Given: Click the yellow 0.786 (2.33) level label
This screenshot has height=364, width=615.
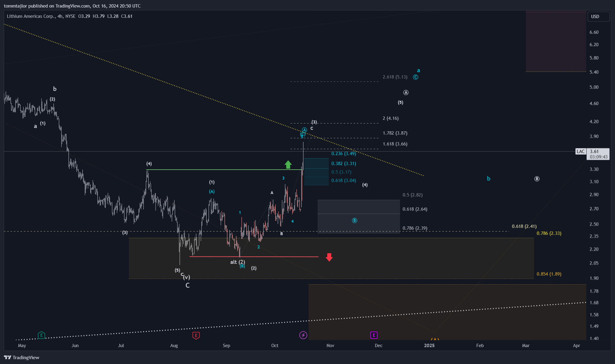Looking at the screenshot, I should [549, 233].
